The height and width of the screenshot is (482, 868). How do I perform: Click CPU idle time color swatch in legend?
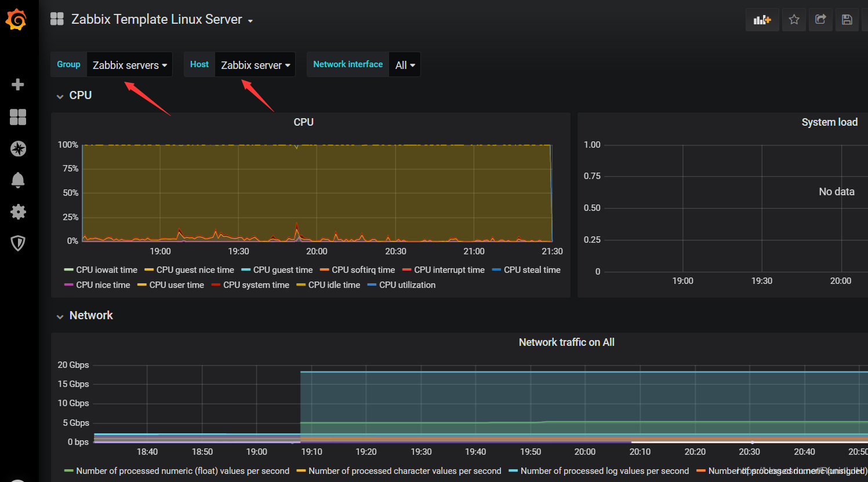click(301, 285)
